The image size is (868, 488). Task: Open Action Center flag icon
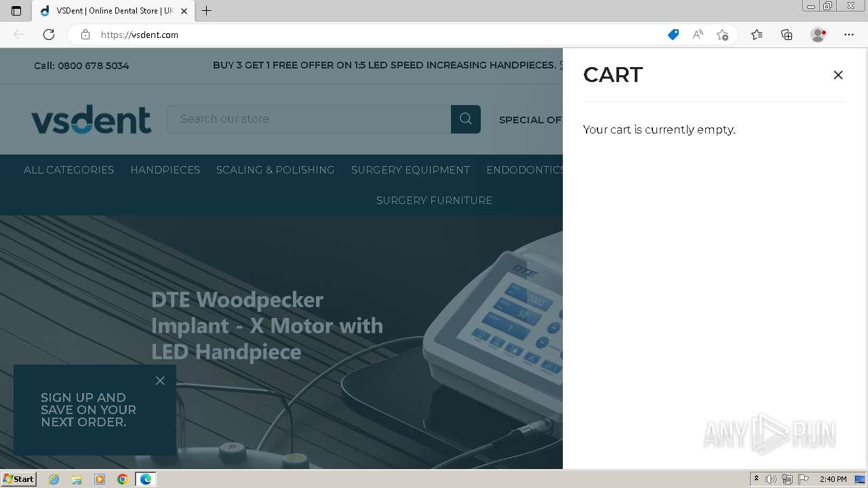804,479
